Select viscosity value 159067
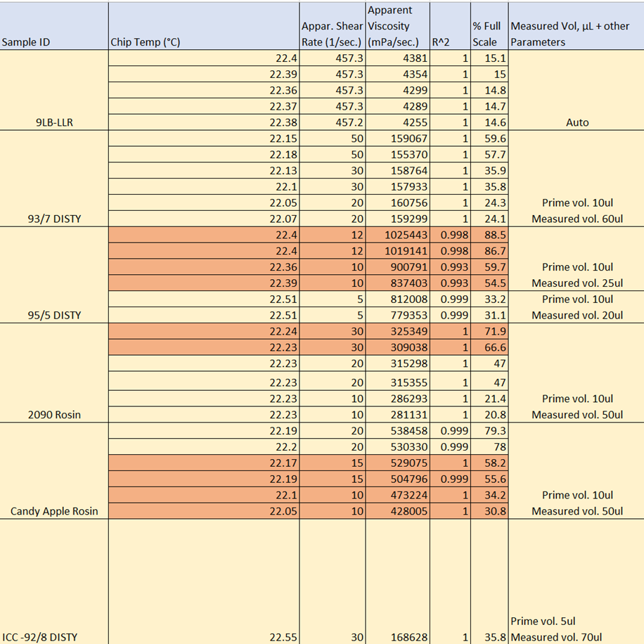The width and height of the screenshot is (644, 644). 397,139
